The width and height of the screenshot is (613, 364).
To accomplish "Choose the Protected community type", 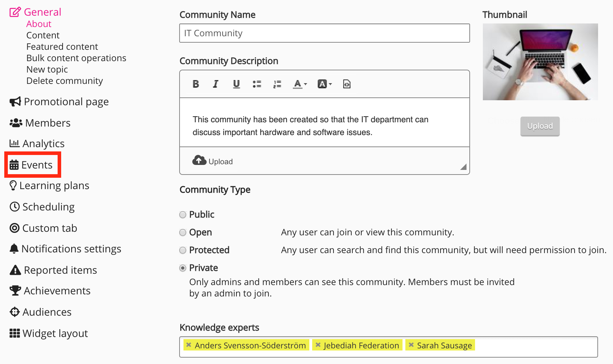I will click(183, 250).
